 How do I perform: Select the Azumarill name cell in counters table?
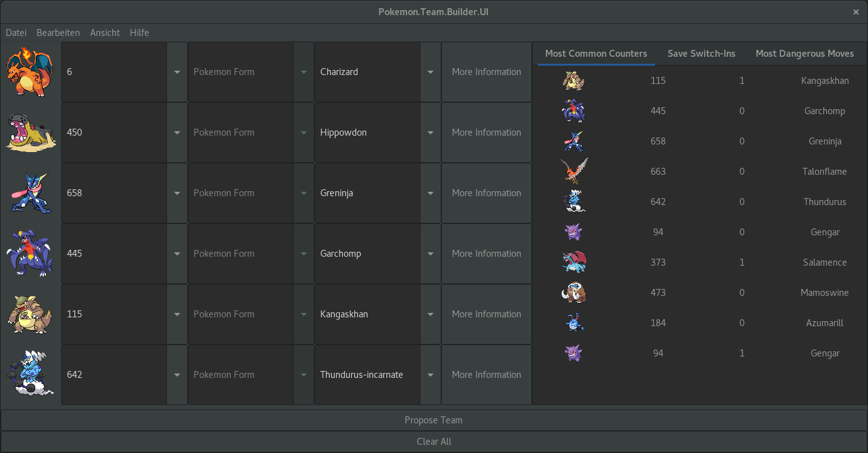tap(825, 323)
